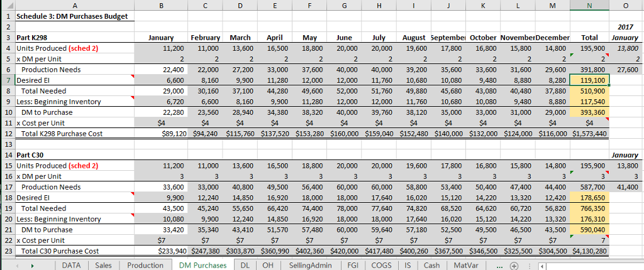Select column N header
This screenshot has width=644, height=270.
(x=589, y=5)
